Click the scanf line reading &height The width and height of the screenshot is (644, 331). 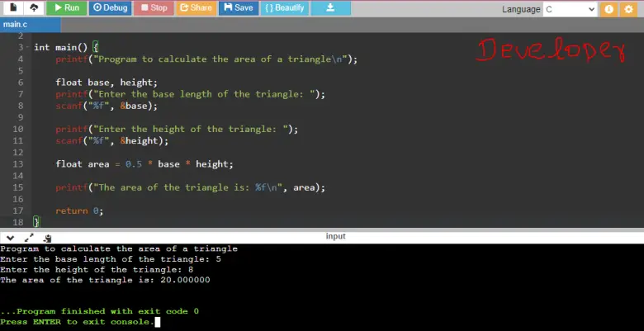(112, 141)
